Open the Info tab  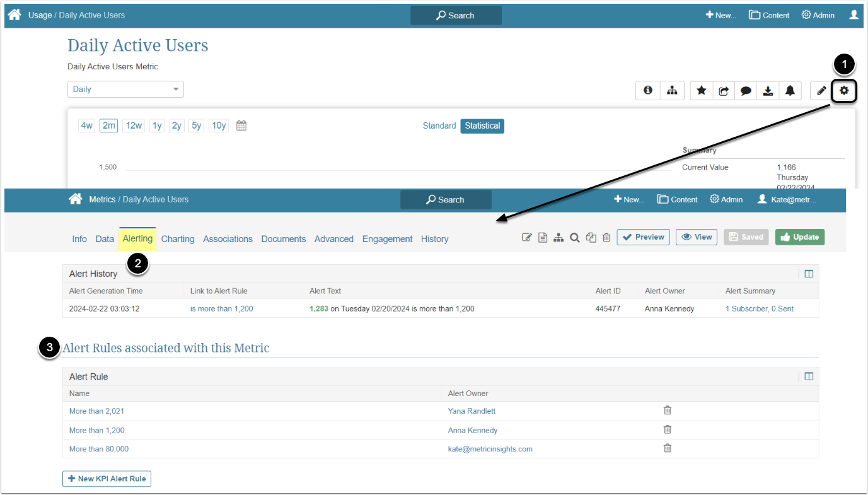[79, 239]
